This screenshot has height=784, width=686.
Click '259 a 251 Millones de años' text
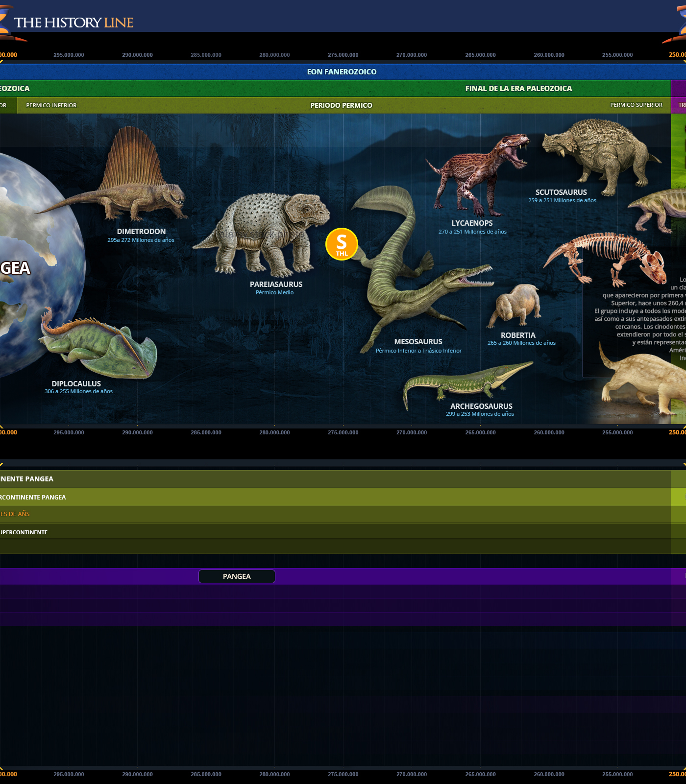[x=562, y=200]
